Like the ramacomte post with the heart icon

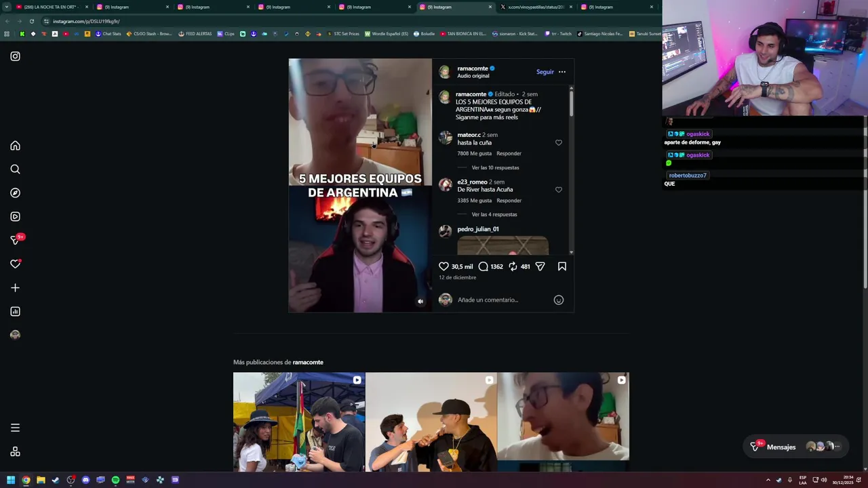[x=443, y=266]
